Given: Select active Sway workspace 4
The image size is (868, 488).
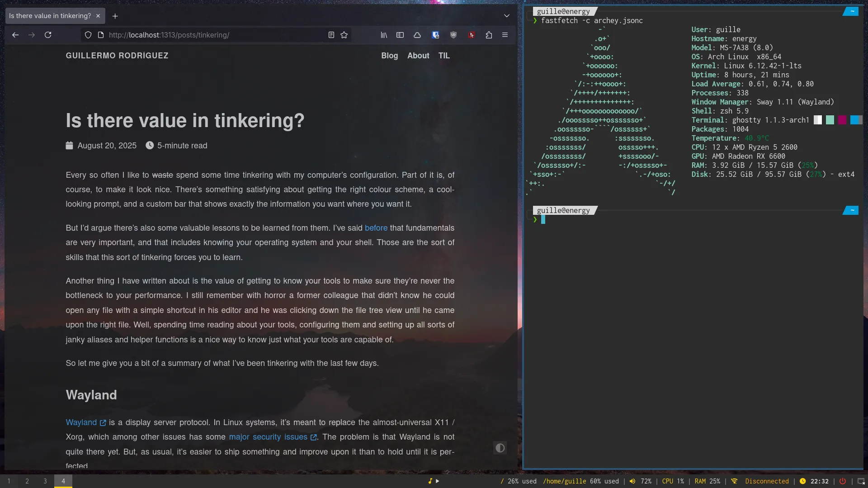Looking at the screenshot, I should point(63,481).
